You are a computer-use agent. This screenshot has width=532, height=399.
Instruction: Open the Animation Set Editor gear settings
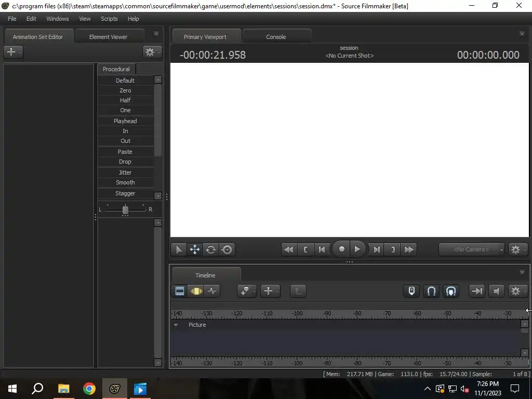click(x=152, y=52)
